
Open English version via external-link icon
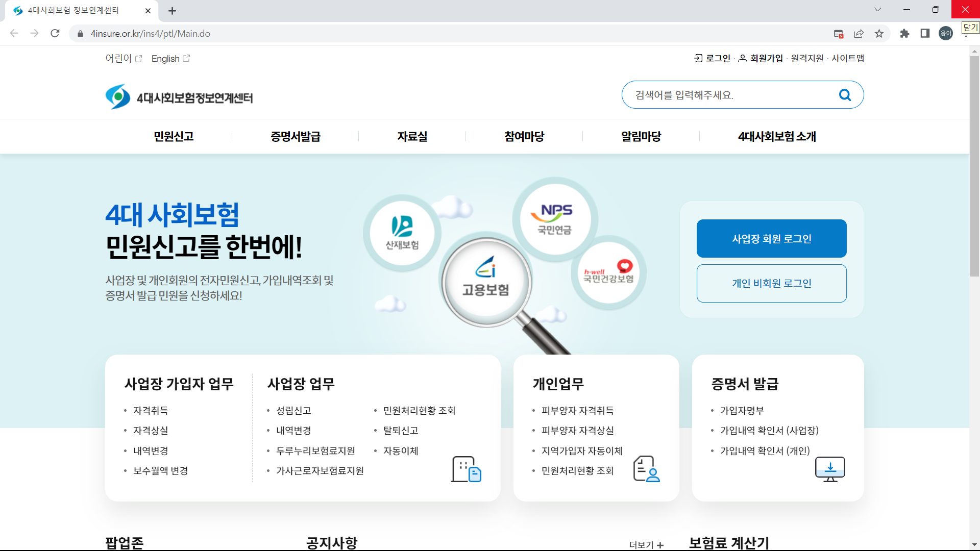(x=186, y=58)
